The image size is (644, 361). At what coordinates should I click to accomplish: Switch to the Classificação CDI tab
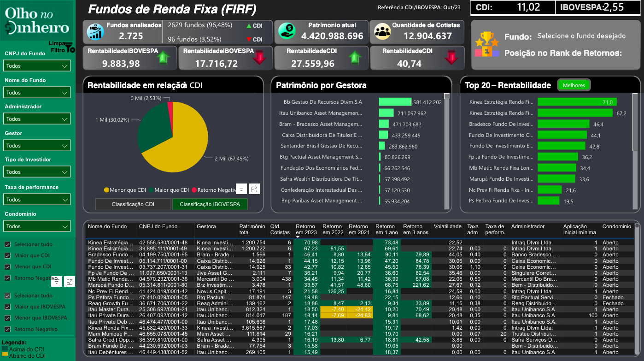click(x=133, y=204)
